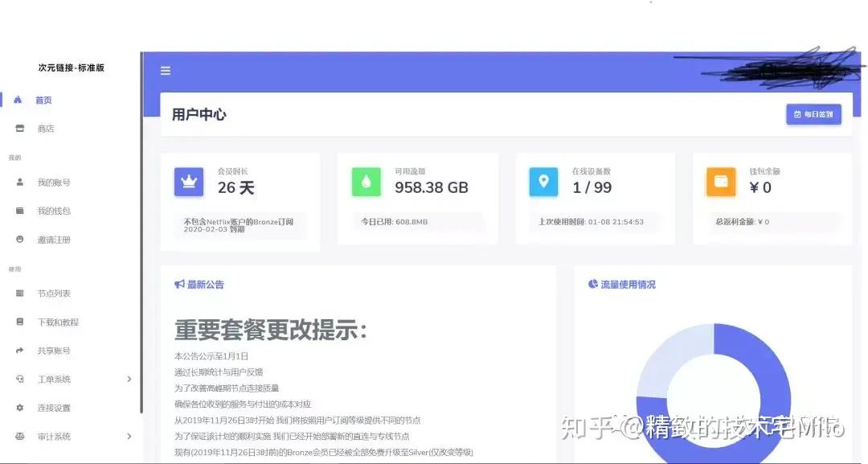Viewport: 868px width, 464px height.
Task: Click the share arrow icon beside 共享账号
Action: tap(20, 351)
